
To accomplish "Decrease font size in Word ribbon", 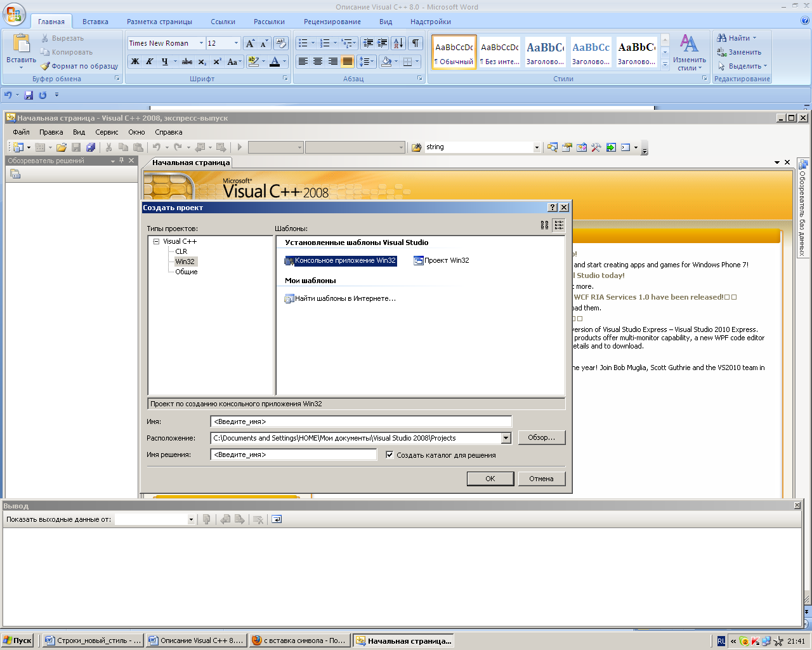I will point(265,43).
